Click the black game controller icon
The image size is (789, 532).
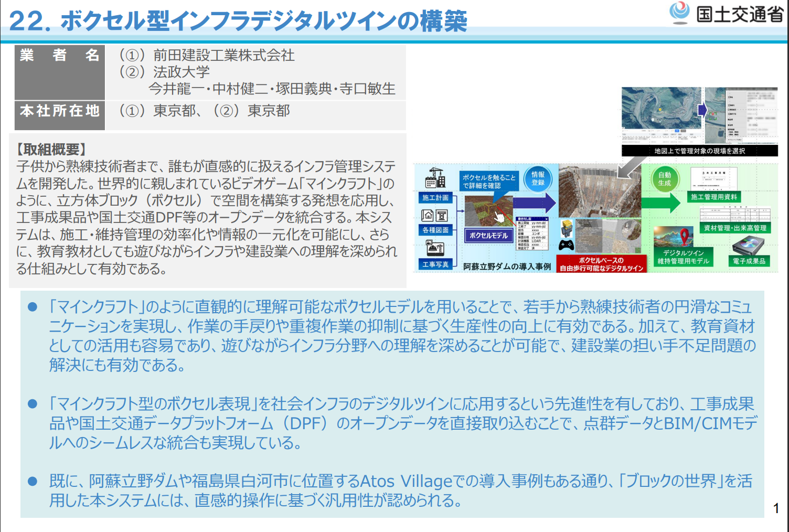pos(567,245)
